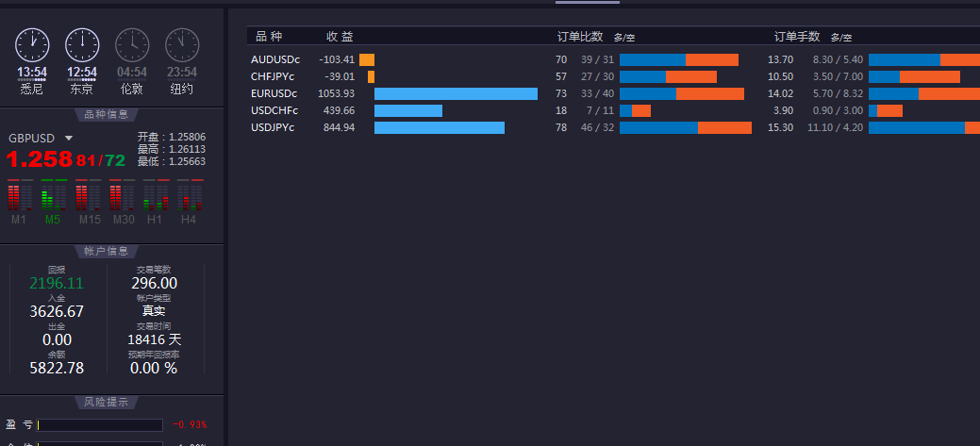The height and width of the screenshot is (446, 980).
Task: Sort by the 订单手数 column header
Action: tap(797, 37)
